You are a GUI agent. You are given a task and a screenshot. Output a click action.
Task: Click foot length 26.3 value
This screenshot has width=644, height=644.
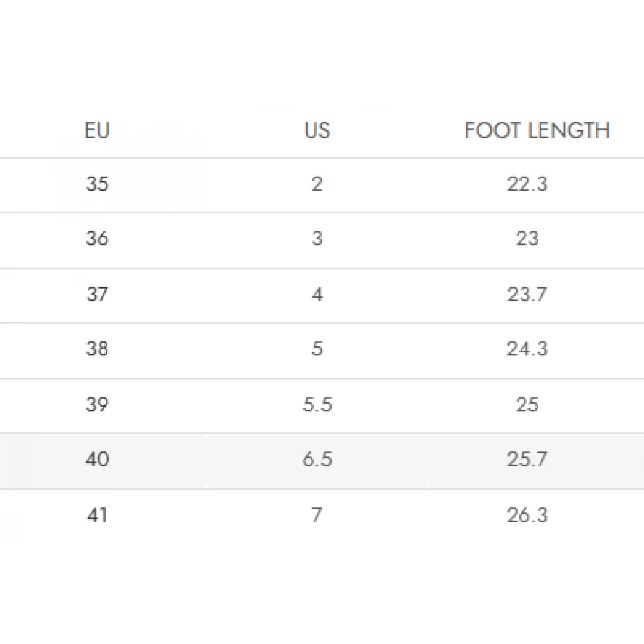[x=527, y=515]
